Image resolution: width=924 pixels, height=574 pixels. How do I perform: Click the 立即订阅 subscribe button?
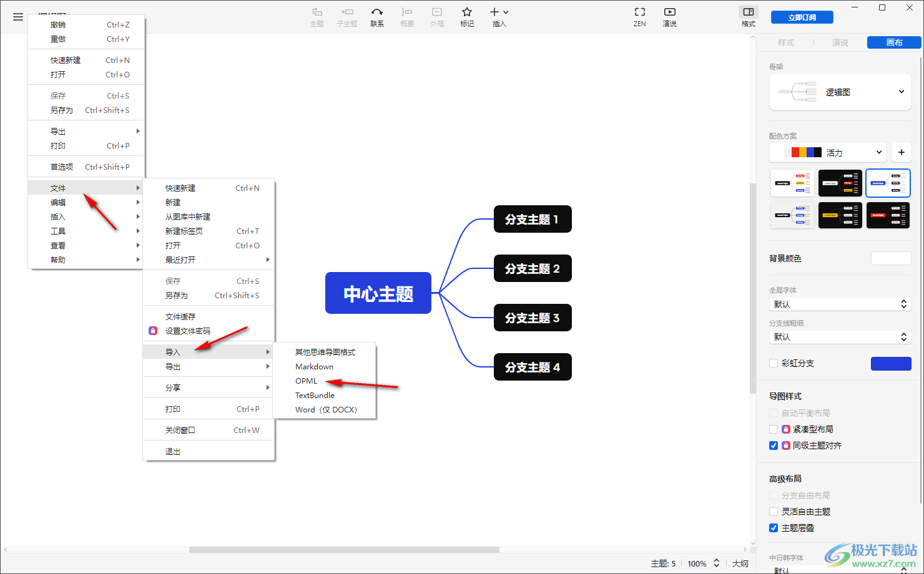pos(802,17)
